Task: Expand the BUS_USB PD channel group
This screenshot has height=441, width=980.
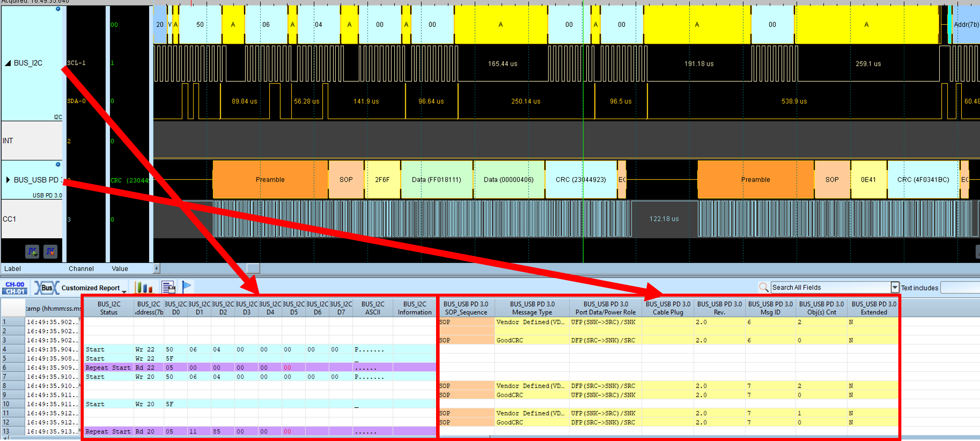Action: (x=8, y=180)
